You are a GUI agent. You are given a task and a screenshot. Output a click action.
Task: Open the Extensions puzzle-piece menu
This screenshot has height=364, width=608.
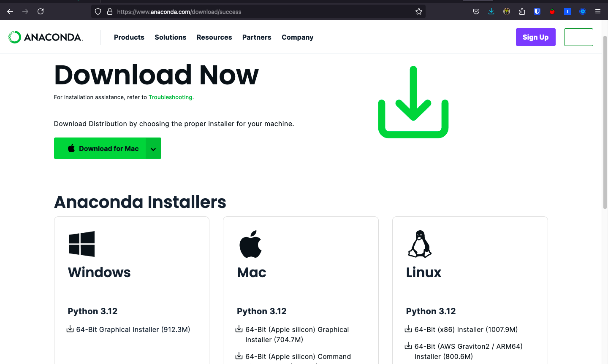click(x=522, y=12)
